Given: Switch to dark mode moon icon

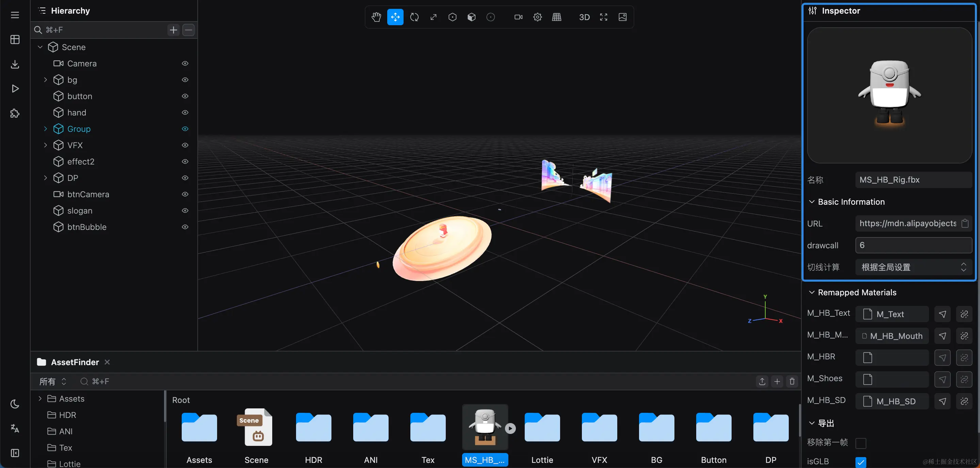Looking at the screenshot, I should 15,404.
